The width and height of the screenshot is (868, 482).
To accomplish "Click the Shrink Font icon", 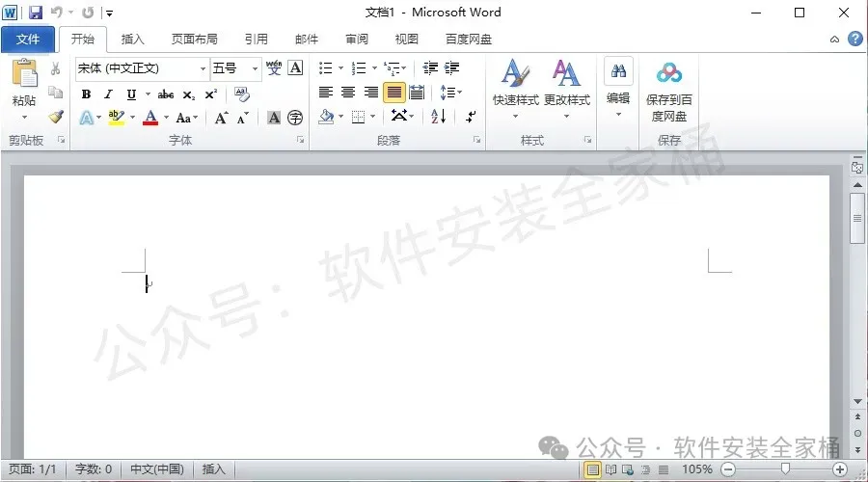I will tap(242, 118).
